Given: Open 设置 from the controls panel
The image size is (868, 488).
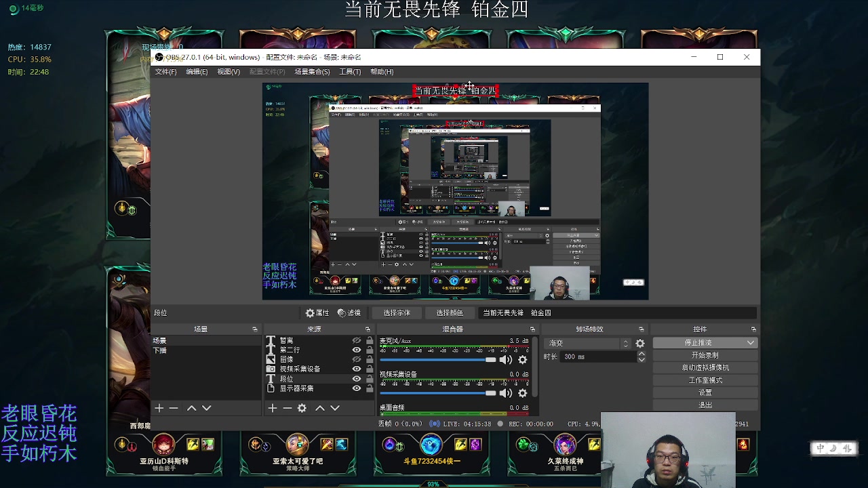Looking at the screenshot, I should click(x=705, y=392).
